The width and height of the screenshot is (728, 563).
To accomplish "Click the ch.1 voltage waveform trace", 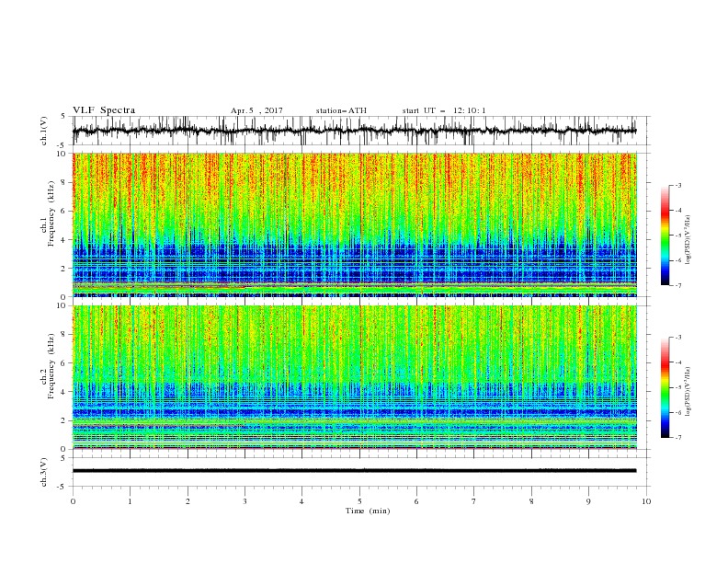I will [x=354, y=131].
